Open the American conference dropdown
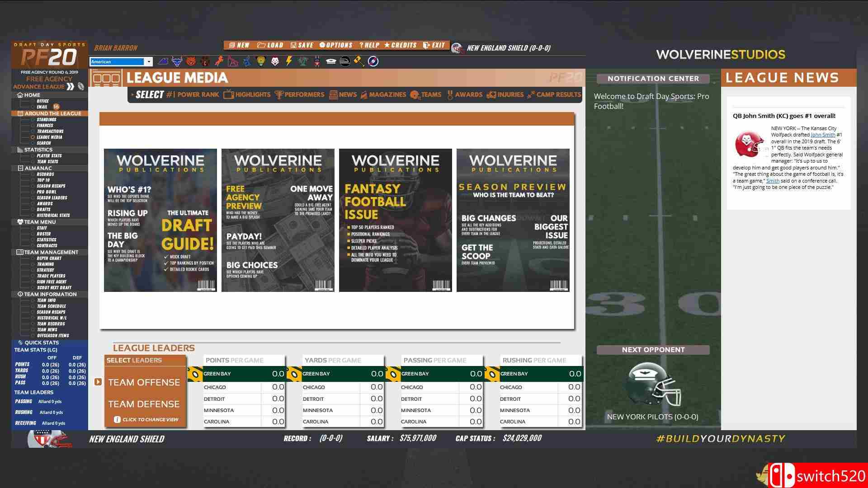The width and height of the screenshot is (868, 488). (x=148, y=61)
